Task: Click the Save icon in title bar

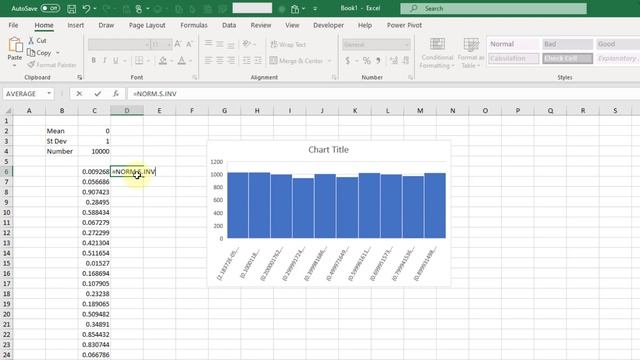Action: (x=71, y=9)
